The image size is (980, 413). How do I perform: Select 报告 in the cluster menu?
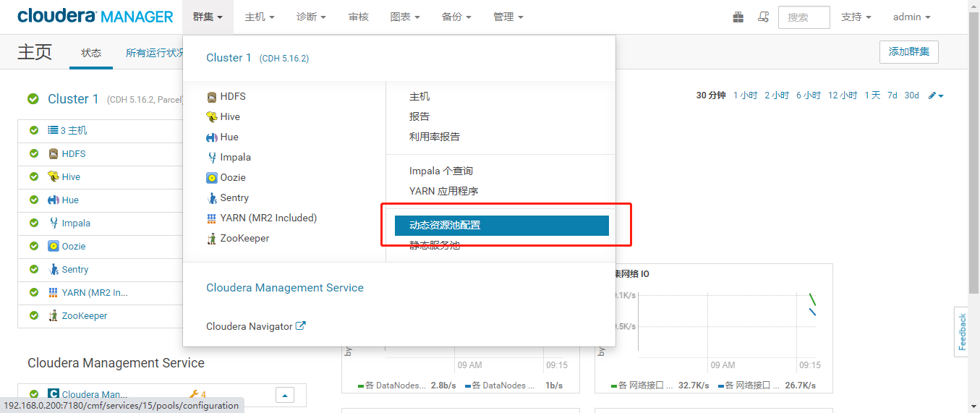419,116
